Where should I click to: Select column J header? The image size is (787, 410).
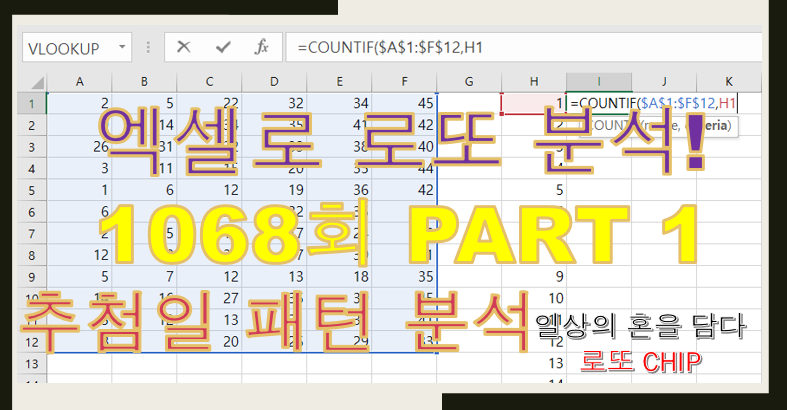[664, 82]
